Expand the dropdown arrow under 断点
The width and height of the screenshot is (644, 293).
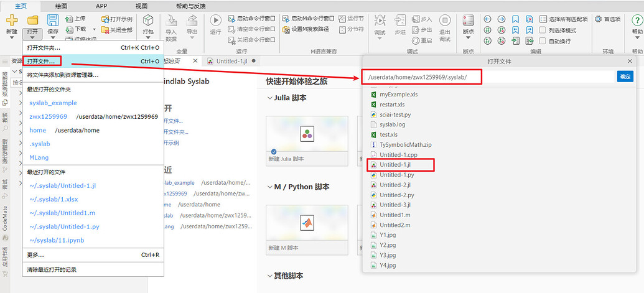468,38
